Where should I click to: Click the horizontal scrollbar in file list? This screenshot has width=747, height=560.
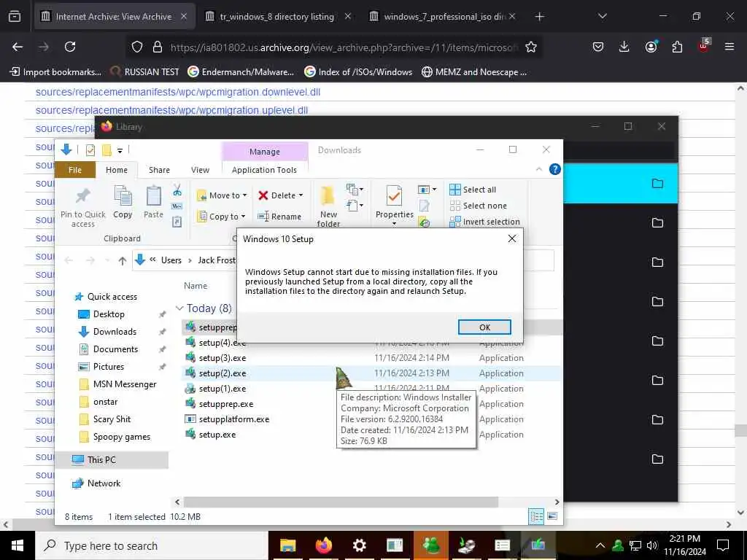(341, 502)
